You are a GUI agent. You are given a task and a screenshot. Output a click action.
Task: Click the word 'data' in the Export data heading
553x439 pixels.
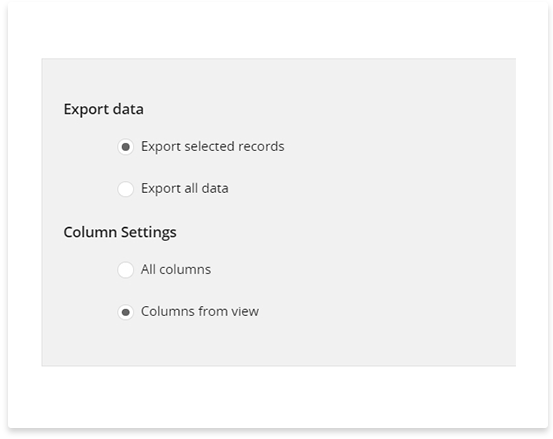pyautogui.click(x=128, y=109)
